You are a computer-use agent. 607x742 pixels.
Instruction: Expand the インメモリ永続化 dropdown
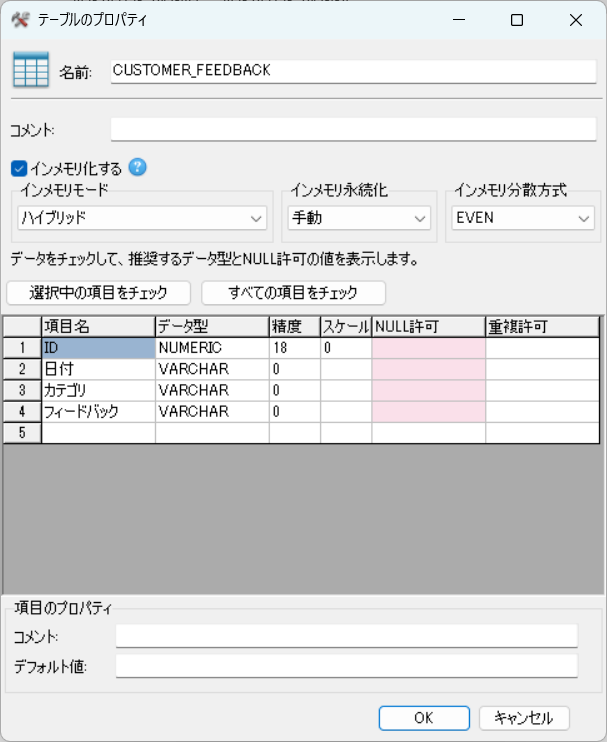click(x=358, y=218)
